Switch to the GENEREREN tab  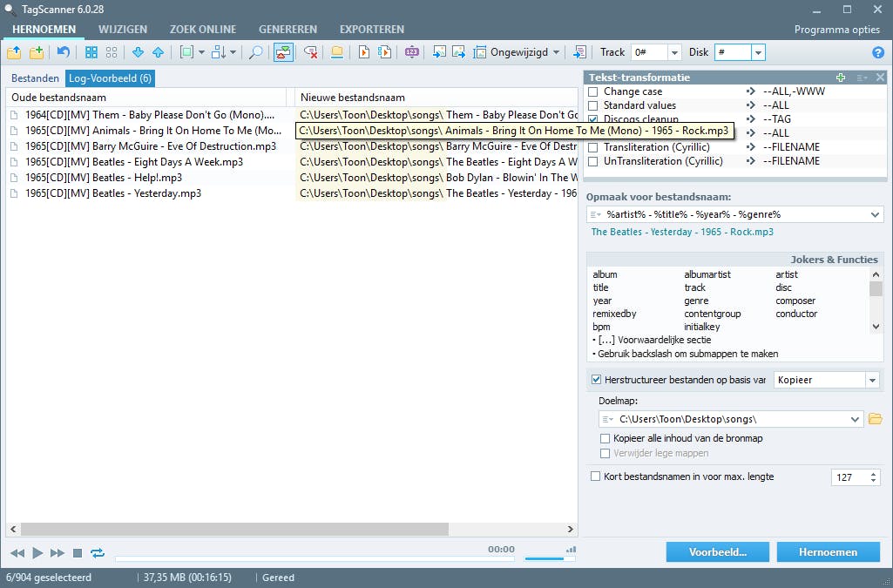pyautogui.click(x=288, y=29)
